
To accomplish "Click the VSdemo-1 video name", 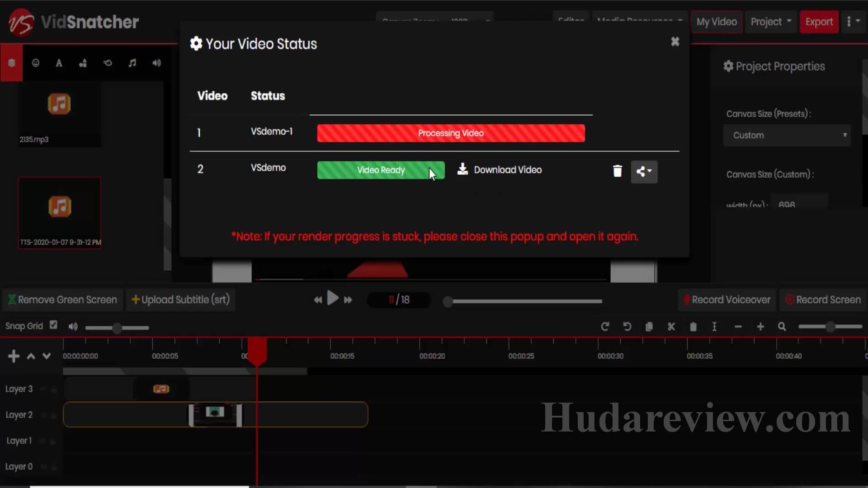I will pos(272,131).
